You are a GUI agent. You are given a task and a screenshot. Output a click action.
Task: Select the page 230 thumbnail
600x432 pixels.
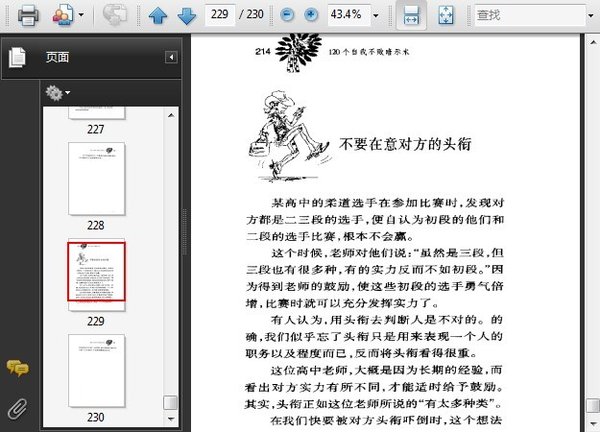96,371
